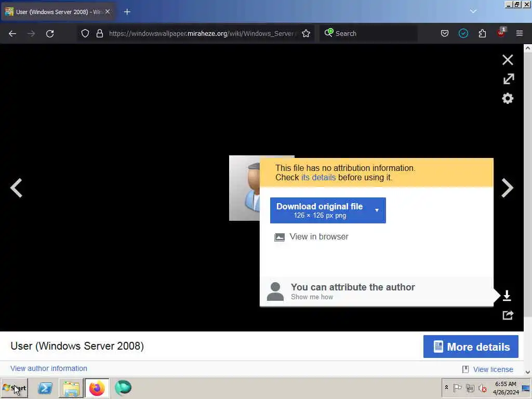Open the Firefox hamburger menu
The image size is (532, 399).
point(520,34)
